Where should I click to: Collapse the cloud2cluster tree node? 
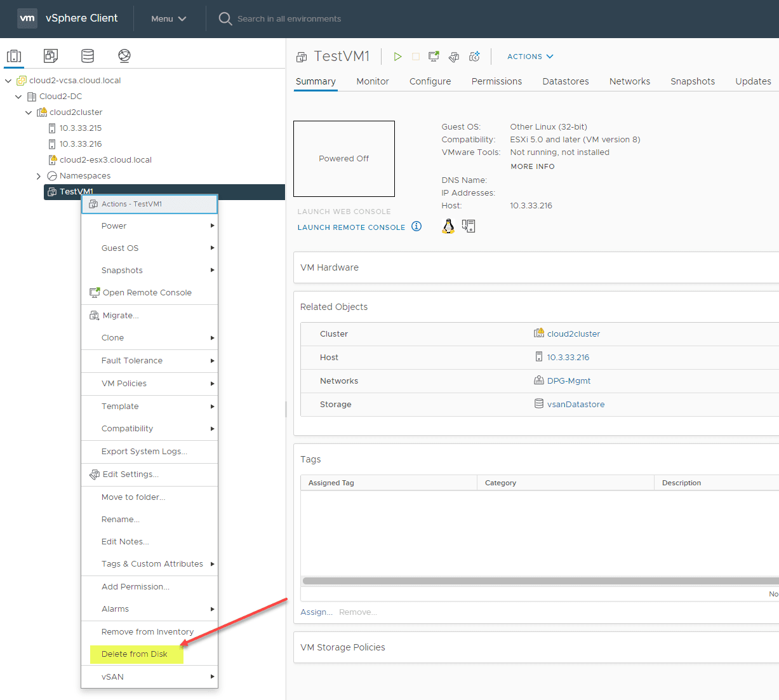[28, 112]
